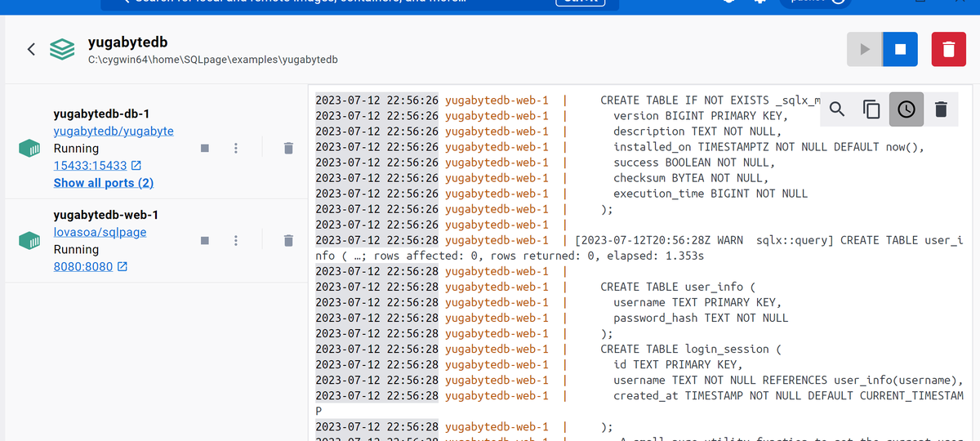Image resolution: width=980 pixels, height=441 pixels.
Task: Stop the yugabytedb stack with blue button
Action: pyautogui.click(x=900, y=49)
